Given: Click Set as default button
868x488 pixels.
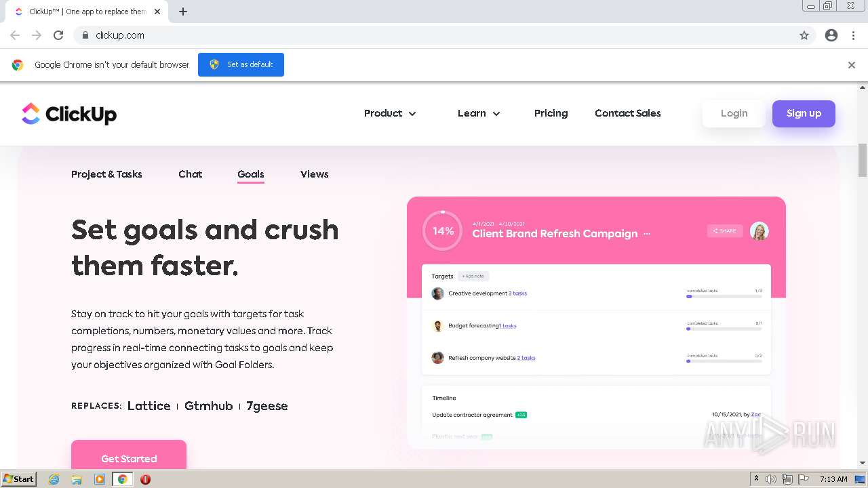Looking at the screenshot, I should tap(241, 64).
